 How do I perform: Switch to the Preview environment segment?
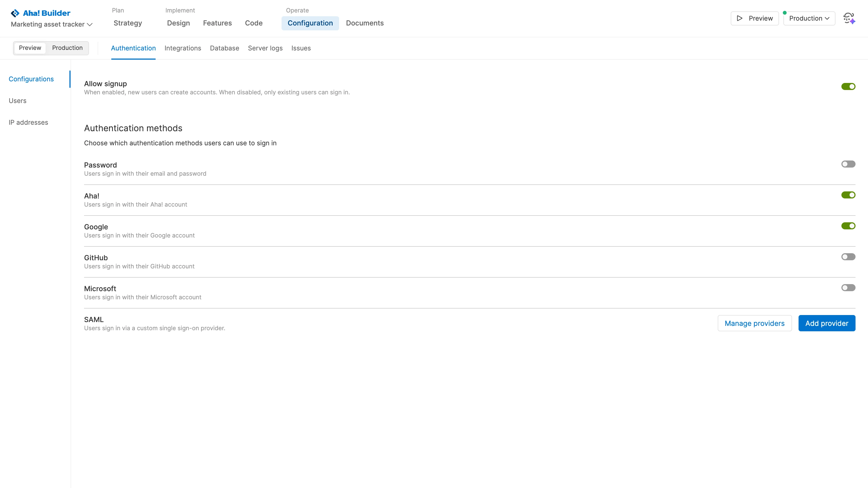point(30,48)
